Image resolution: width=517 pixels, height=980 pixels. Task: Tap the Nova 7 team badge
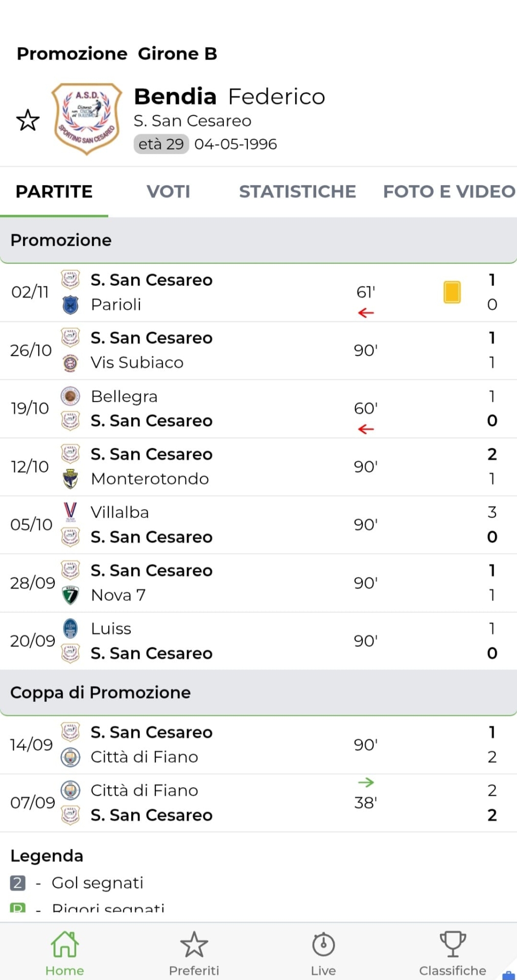pos(70,595)
